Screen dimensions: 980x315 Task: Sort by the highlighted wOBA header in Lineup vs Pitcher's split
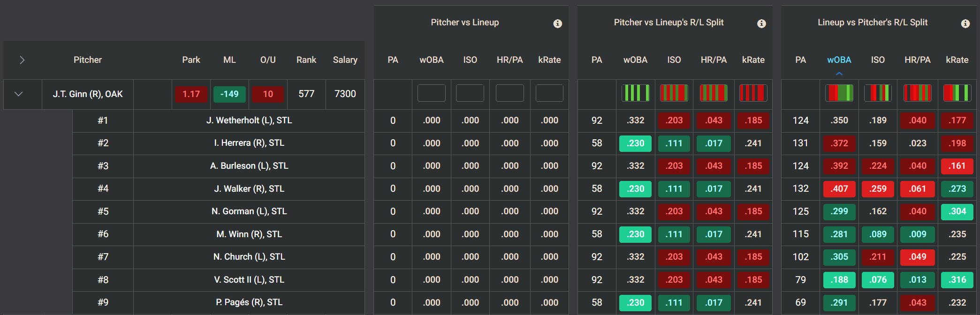[839, 60]
